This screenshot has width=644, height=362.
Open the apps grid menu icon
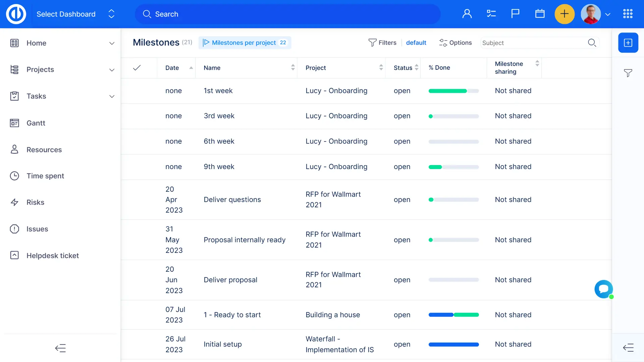(x=628, y=14)
